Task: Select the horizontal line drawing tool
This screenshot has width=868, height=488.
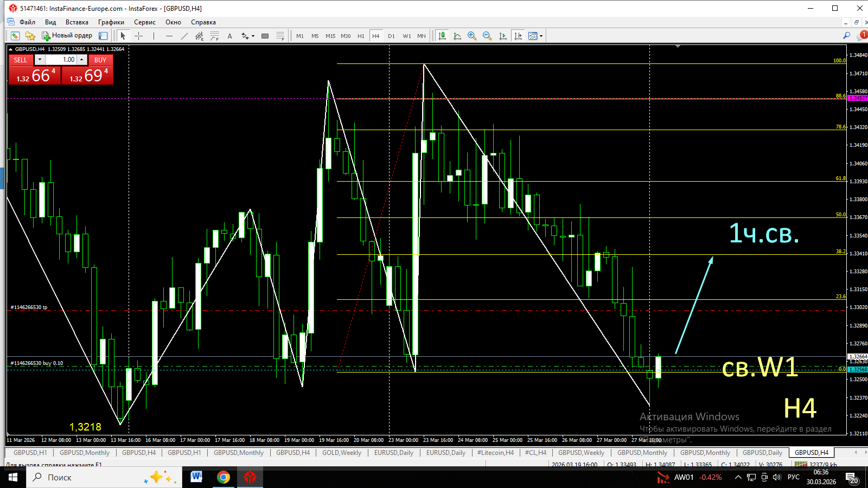Action: 169,36
